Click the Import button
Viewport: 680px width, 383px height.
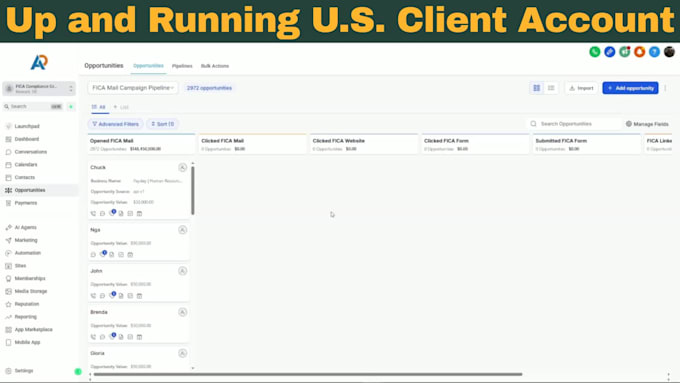[x=581, y=88]
